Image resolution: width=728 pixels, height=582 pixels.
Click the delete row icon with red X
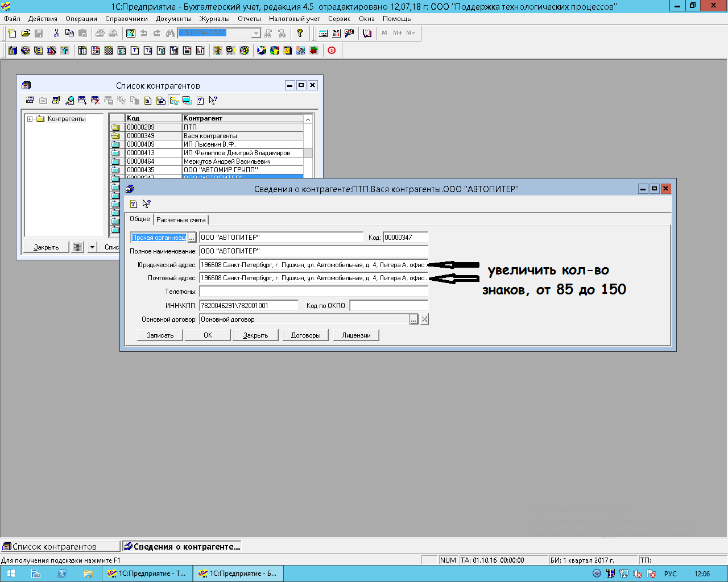point(96,101)
